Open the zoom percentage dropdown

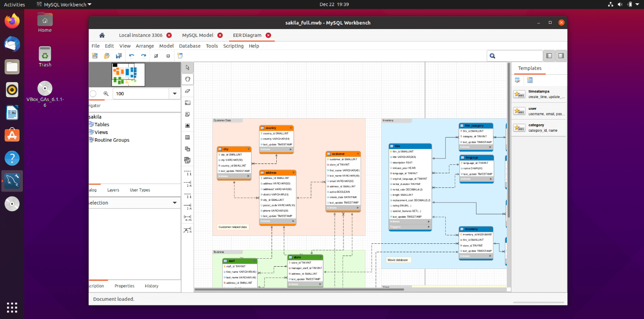coord(175,93)
